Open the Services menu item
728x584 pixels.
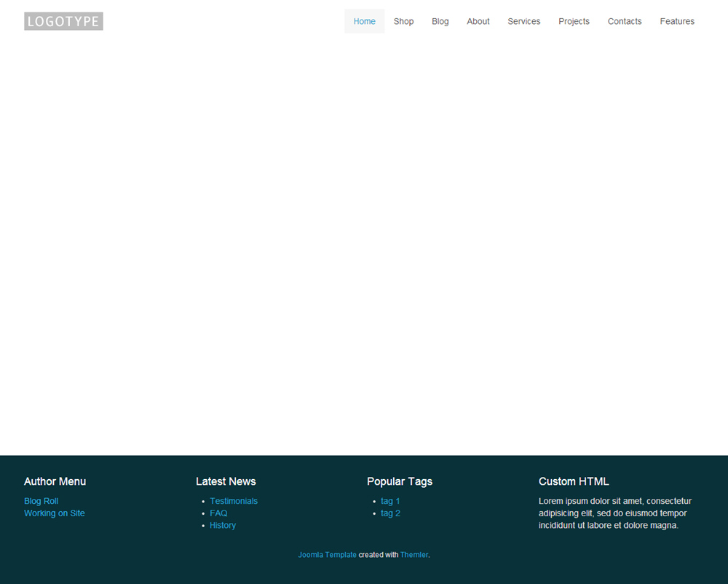coord(523,21)
